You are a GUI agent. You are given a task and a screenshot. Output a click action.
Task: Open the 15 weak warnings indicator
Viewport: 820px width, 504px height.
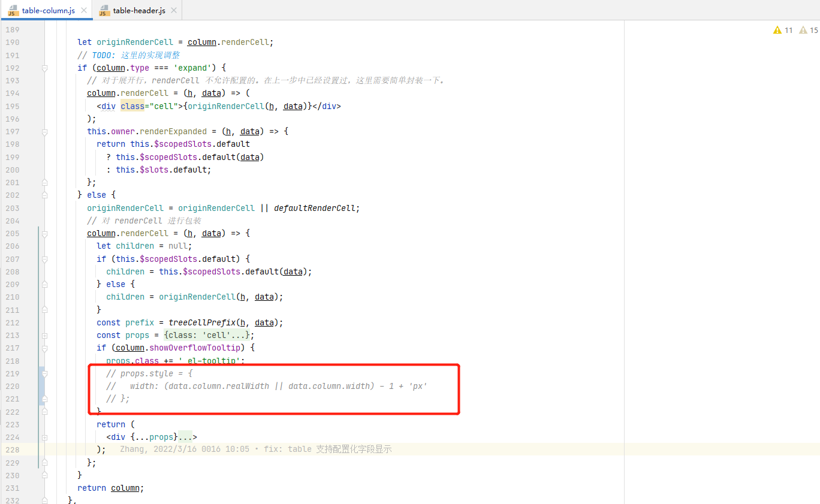[809, 30]
